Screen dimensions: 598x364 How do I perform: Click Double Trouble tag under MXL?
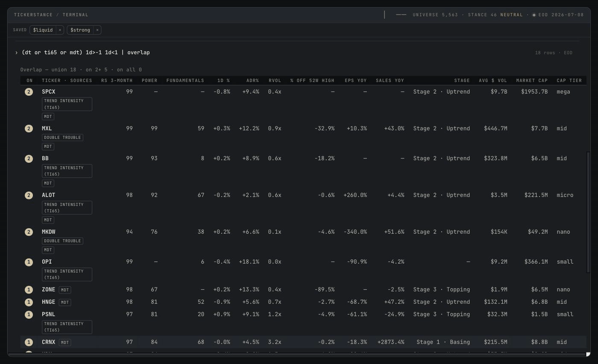pos(62,138)
